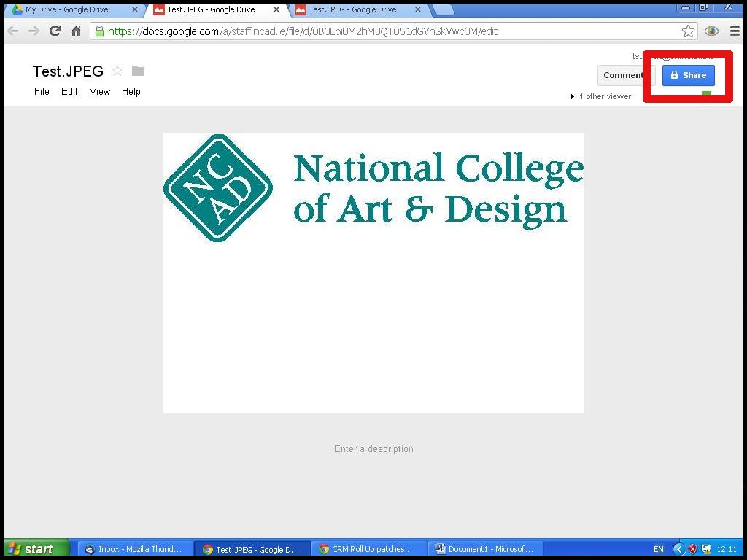Screen dimensions: 747x560
Task: Click the green viewer indicator square
Action: (706, 94)
